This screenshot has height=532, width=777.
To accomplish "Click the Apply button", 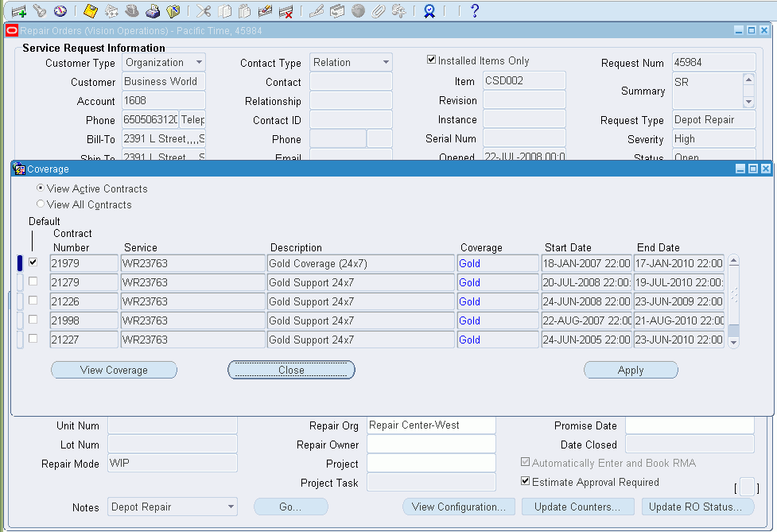I will pos(631,370).
